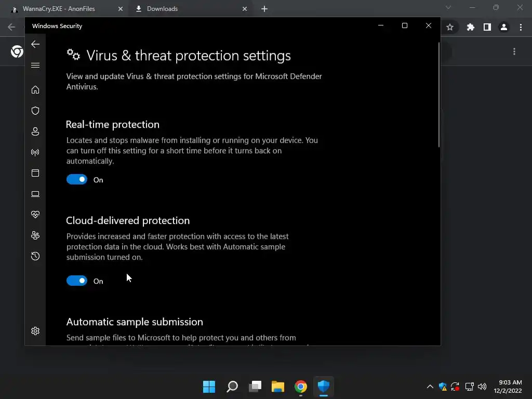Open Settings gear in Windows Security sidebar
Image resolution: width=532 pixels, height=399 pixels.
pyautogui.click(x=35, y=331)
